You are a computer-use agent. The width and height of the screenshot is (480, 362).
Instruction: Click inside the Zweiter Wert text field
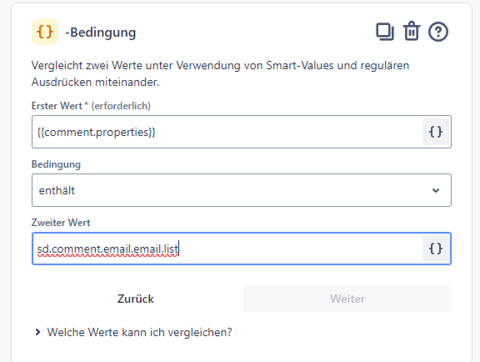point(227,249)
